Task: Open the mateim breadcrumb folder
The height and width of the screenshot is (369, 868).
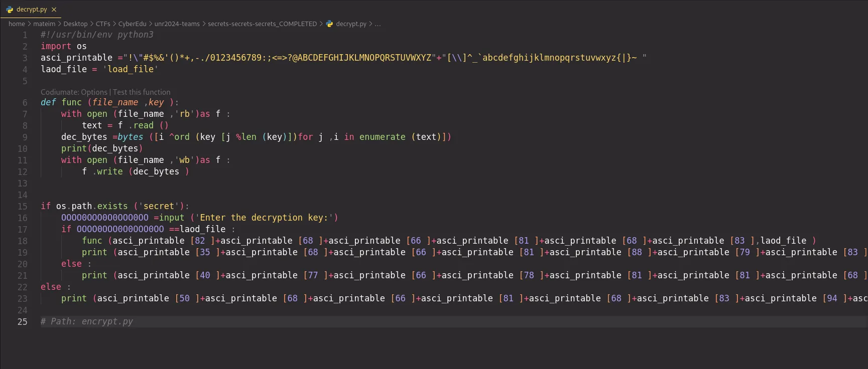Action: (44, 24)
